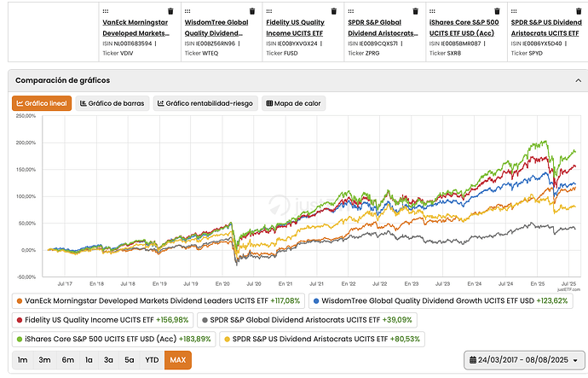This screenshot has height=378, width=588.
Task: Toggle iShares Core S&P 500 legend entry
Action: pyautogui.click(x=113, y=339)
